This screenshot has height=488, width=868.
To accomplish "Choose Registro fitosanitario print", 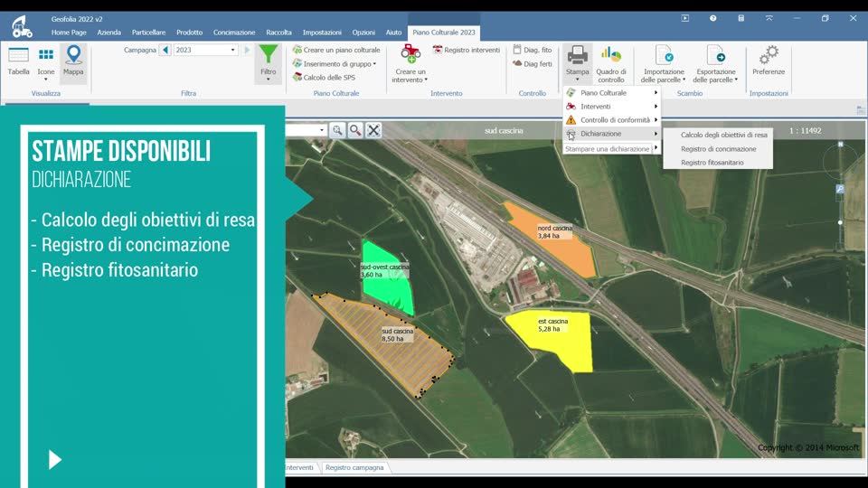I will pos(712,163).
